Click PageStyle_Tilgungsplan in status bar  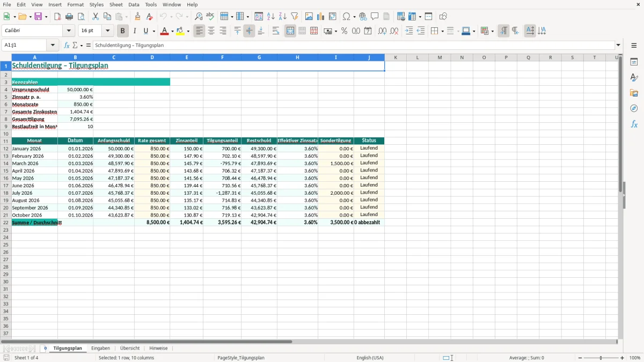(x=241, y=358)
